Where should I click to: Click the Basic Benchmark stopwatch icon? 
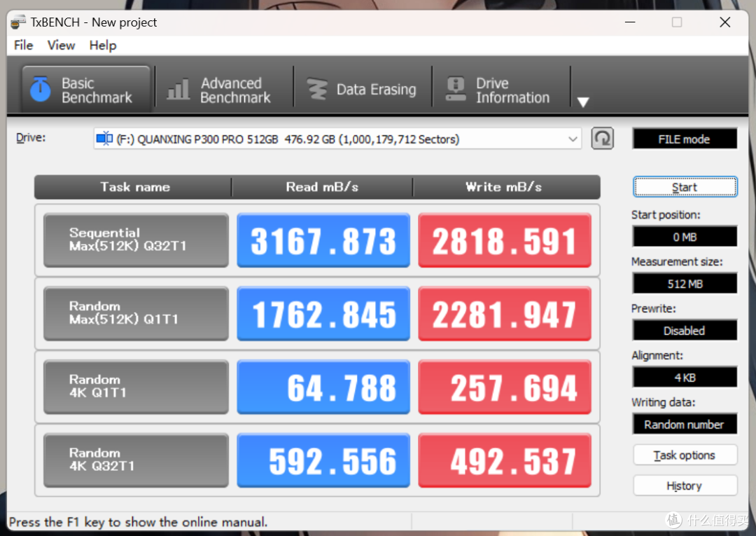pos(40,89)
